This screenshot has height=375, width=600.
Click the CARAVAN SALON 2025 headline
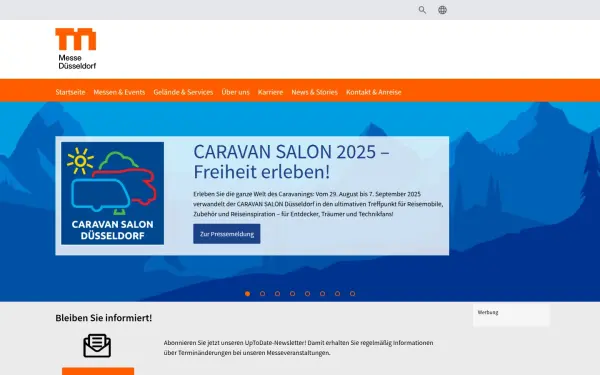click(x=292, y=161)
